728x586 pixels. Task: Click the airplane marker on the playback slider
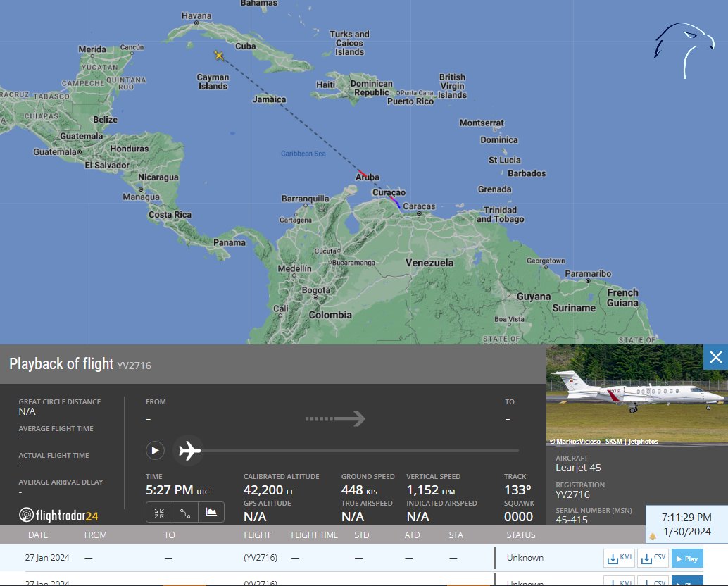[189, 450]
